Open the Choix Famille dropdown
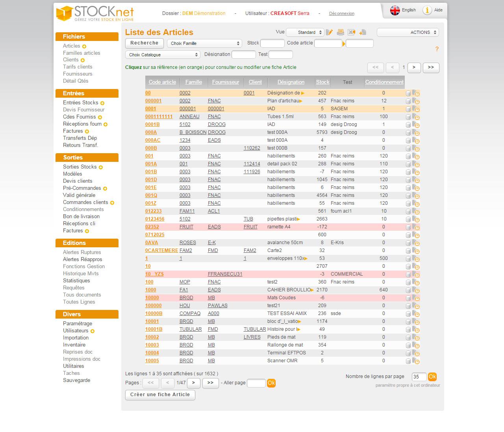This screenshot has height=432, width=504. pyautogui.click(x=204, y=43)
